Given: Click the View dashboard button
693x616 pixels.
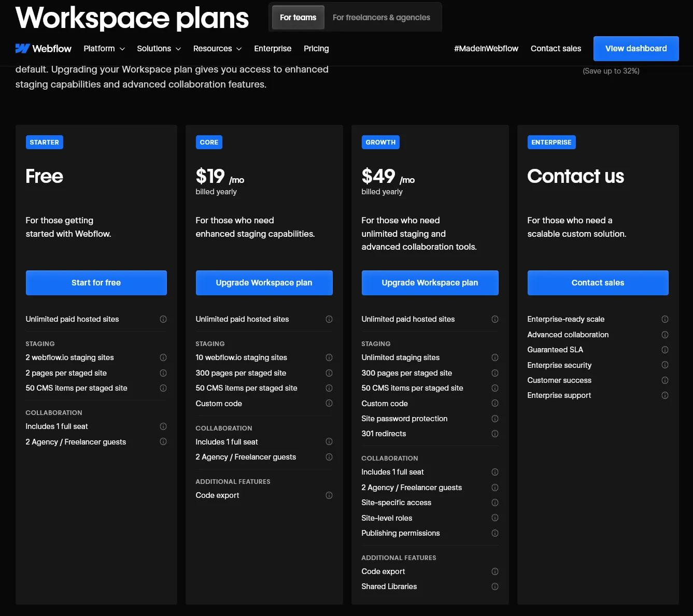Looking at the screenshot, I should click(x=636, y=49).
